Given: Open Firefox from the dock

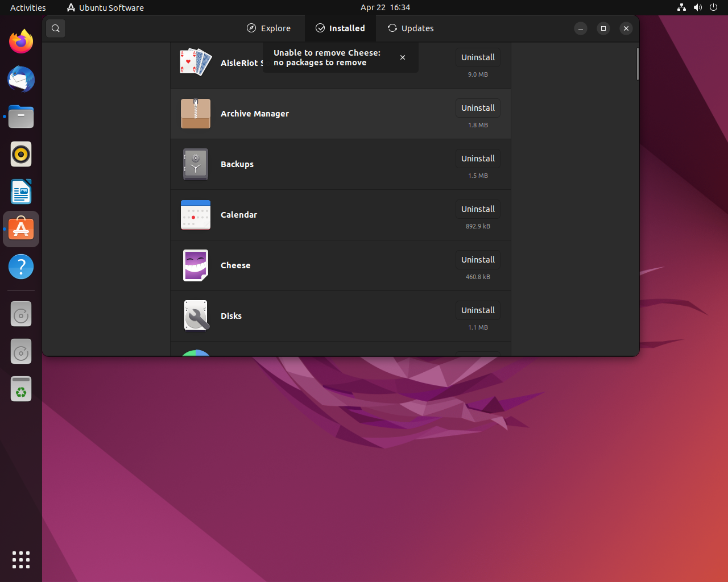Looking at the screenshot, I should click(21, 41).
